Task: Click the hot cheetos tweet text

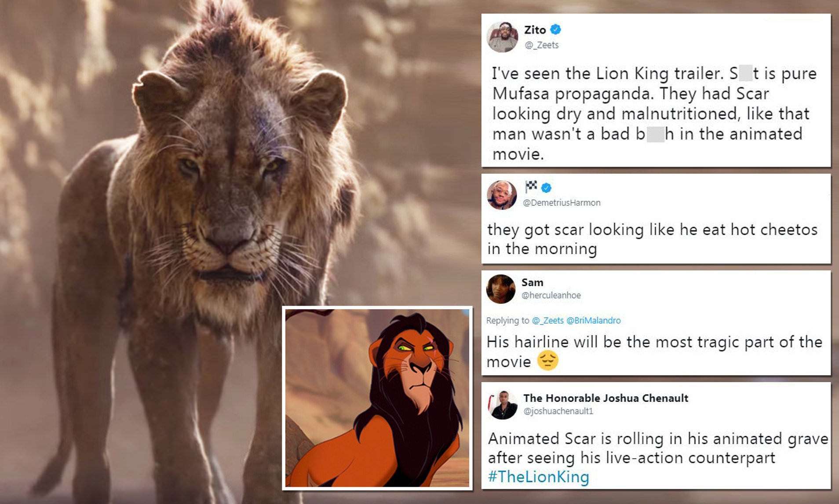Action: (652, 239)
